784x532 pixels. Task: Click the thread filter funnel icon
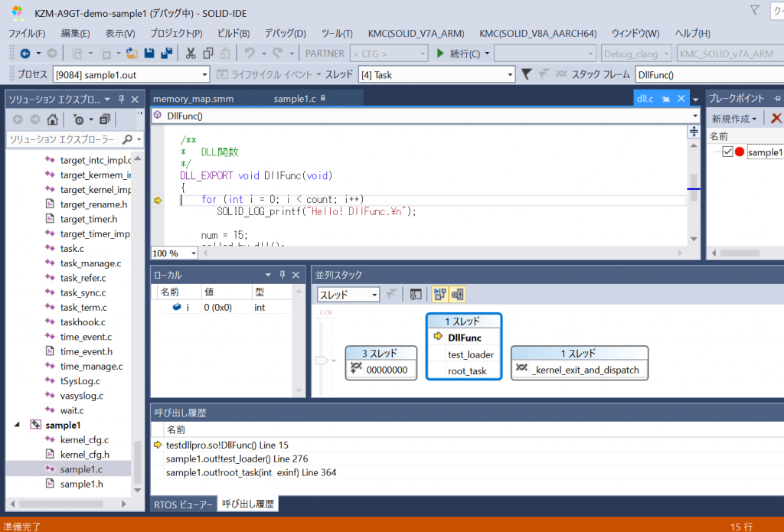click(527, 74)
